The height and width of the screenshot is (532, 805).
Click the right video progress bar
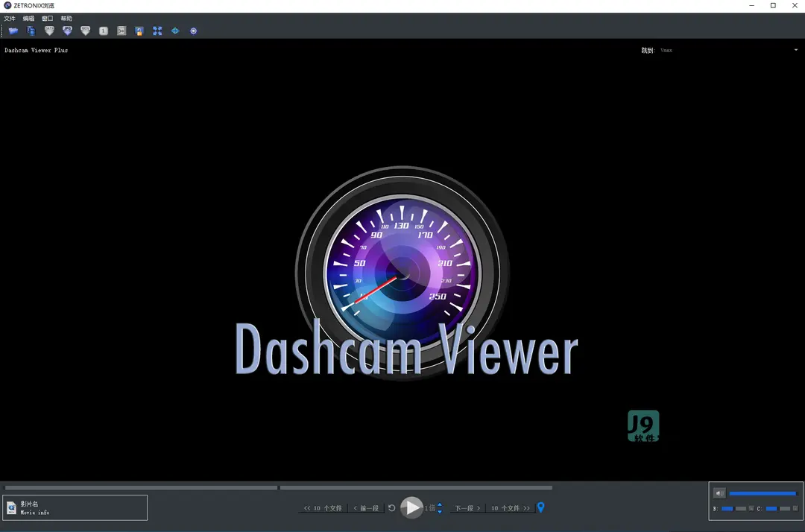coord(416,487)
